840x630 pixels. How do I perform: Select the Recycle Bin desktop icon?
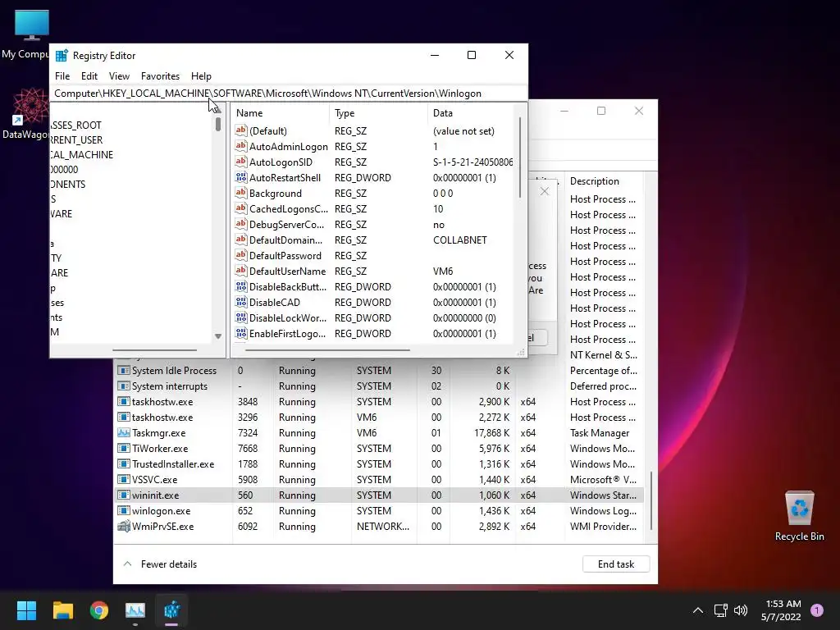click(799, 517)
